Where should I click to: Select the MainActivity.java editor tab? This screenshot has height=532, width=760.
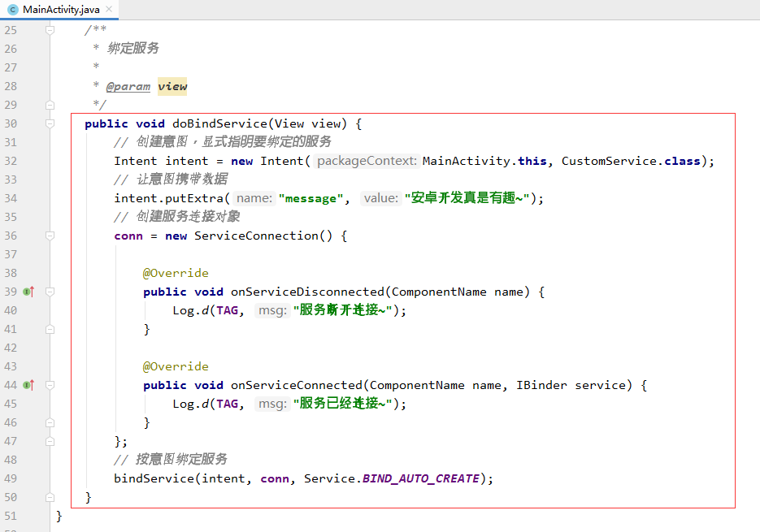59,9
